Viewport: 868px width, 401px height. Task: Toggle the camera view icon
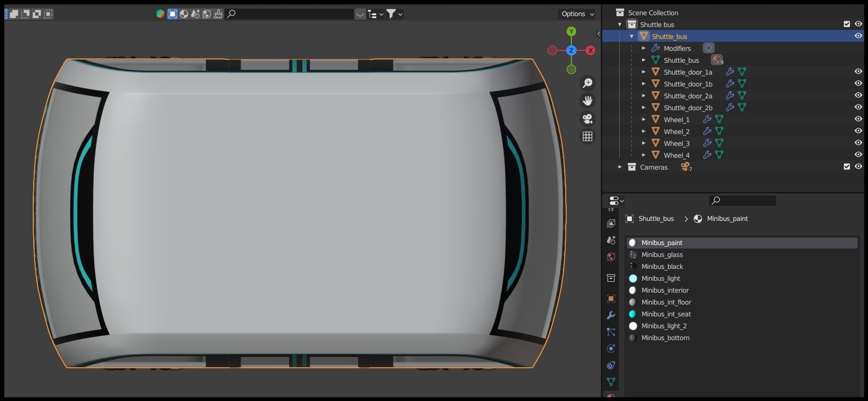point(588,119)
